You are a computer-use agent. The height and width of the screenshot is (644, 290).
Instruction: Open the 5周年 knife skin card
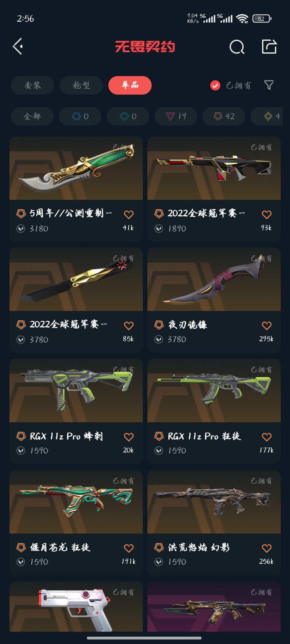point(76,189)
